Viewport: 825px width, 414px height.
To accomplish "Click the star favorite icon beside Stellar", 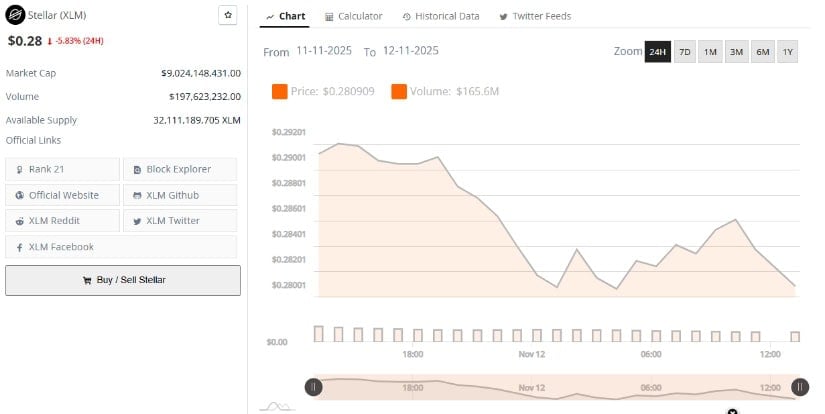I will 228,16.
